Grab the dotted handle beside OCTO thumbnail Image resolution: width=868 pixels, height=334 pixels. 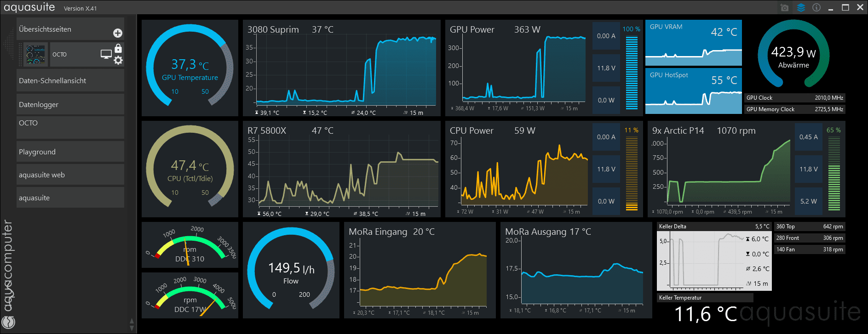pyautogui.click(x=20, y=55)
